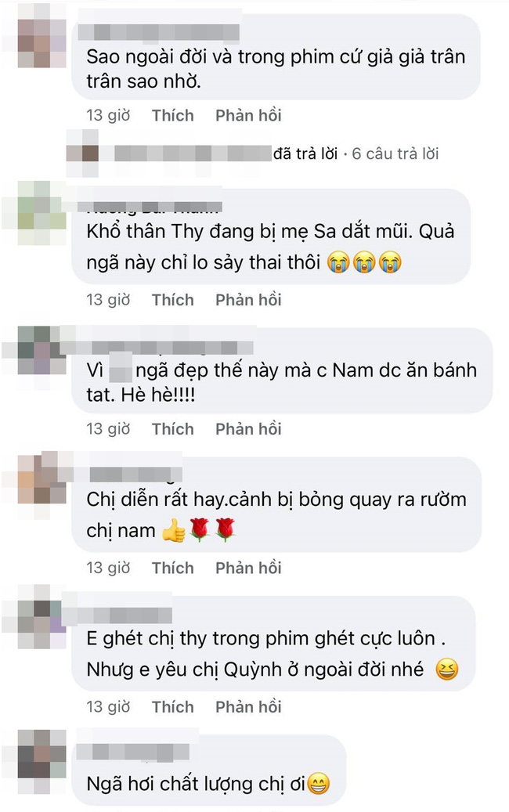Click Thích under the 'Chị diễn rất hay' comment
Screen dimensions: 509x812
172,568
